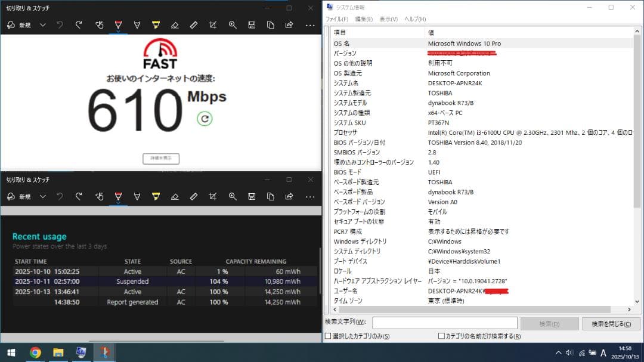Click Undo icon in upper Snip & Sketch toolbar
Viewport: 644px width, 362px height.
click(60, 25)
